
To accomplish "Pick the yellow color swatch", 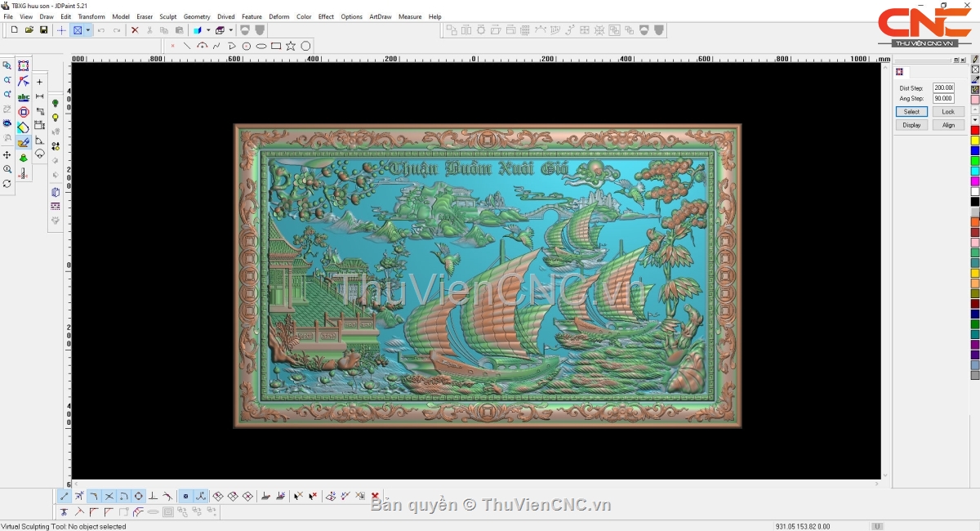I will click(975, 141).
